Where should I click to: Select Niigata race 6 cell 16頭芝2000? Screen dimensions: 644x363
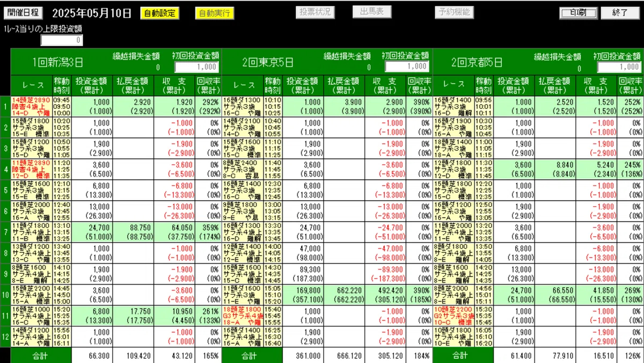[31, 210]
